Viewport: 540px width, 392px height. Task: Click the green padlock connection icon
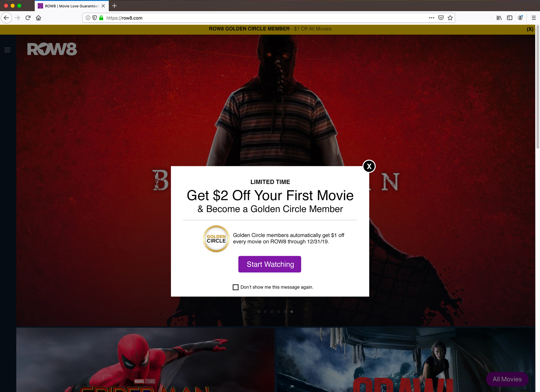click(101, 18)
